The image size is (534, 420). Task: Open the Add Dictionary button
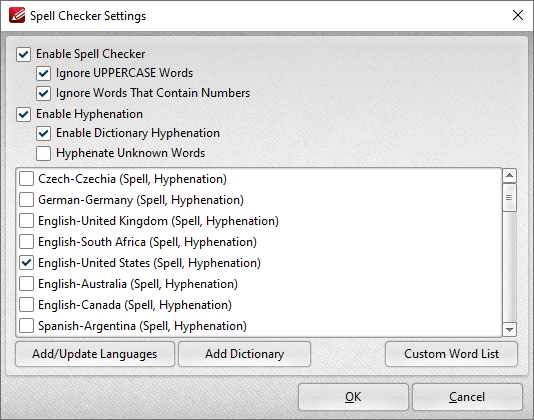(x=244, y=354)
